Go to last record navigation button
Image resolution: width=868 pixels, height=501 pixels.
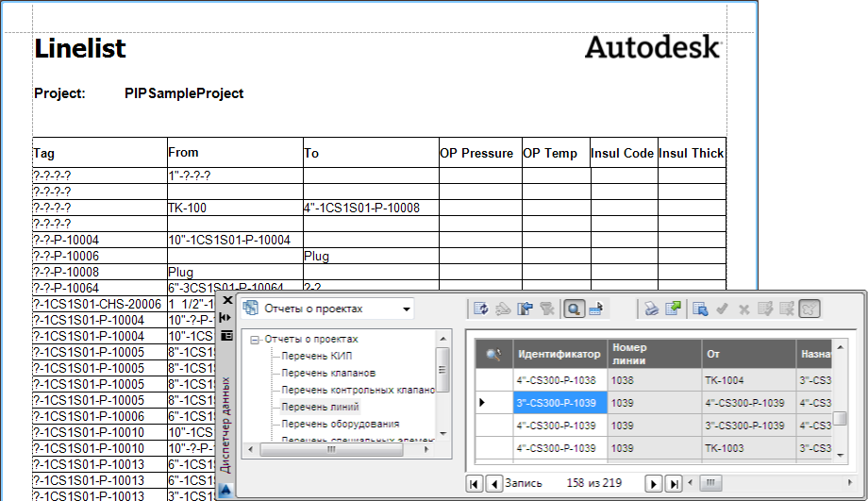674,484
